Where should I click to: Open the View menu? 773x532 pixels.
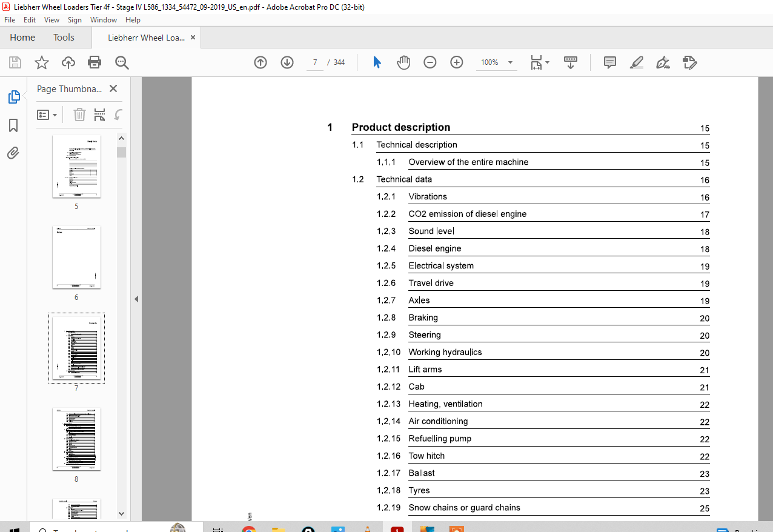tap(51, 20)
